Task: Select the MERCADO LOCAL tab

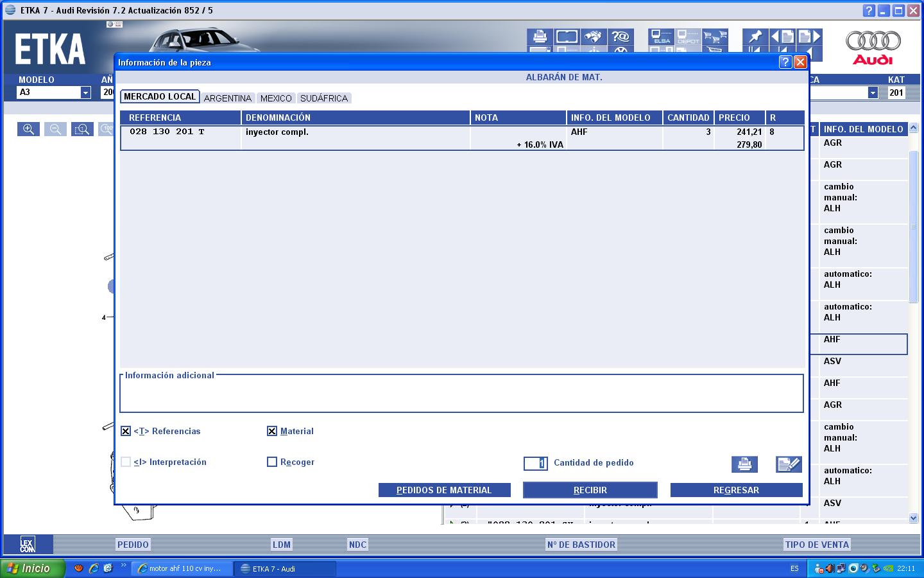Action: click(x=160, y=96)
